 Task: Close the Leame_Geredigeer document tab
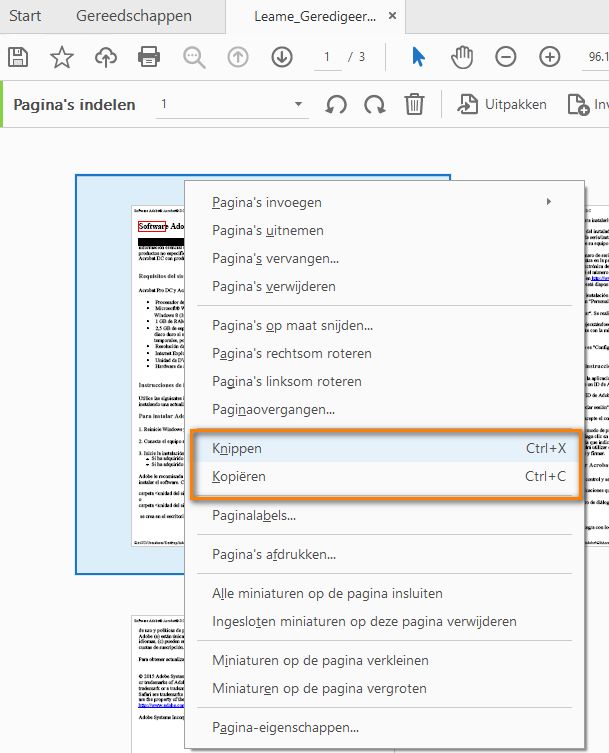point(392,16)
